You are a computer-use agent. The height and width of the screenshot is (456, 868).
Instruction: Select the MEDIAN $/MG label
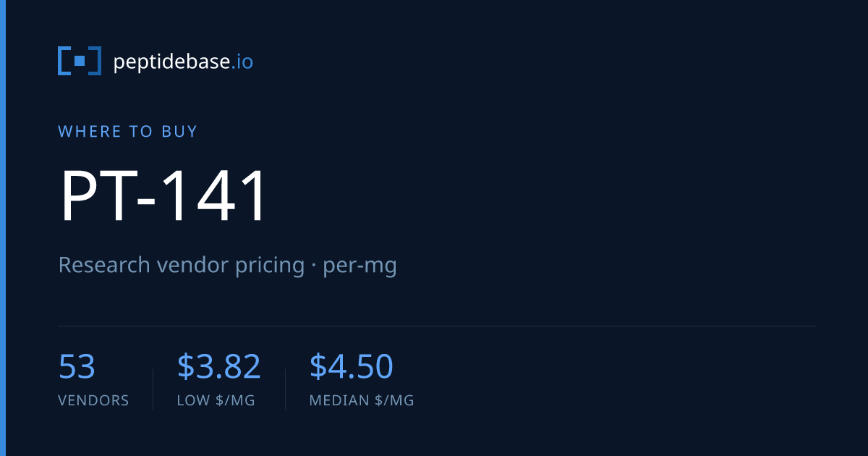pyautogui.click(x=362, y=400)
